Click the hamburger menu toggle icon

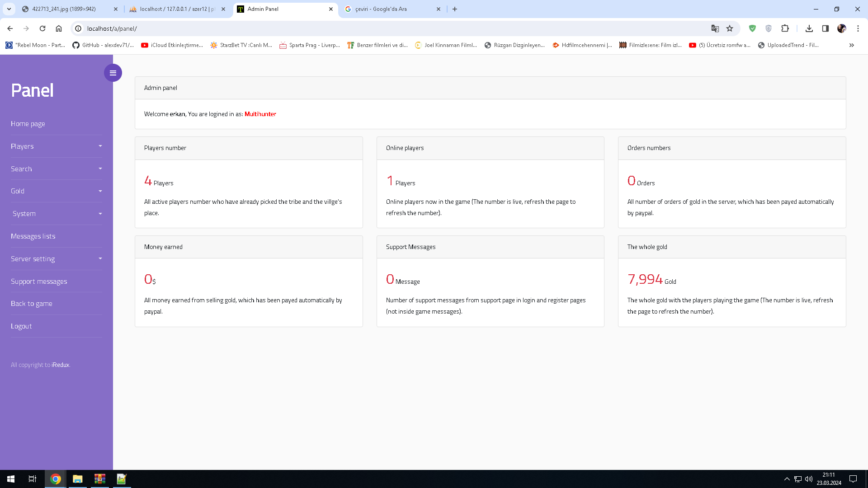113,73
